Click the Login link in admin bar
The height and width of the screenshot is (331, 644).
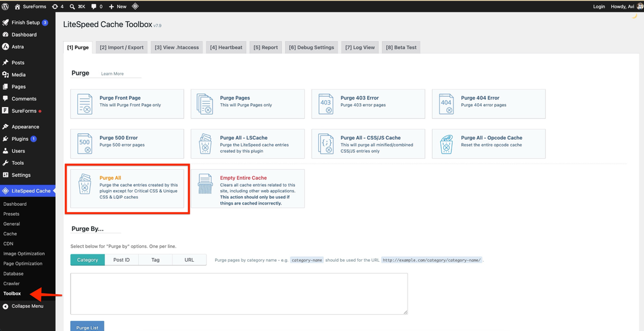(599, 6)
